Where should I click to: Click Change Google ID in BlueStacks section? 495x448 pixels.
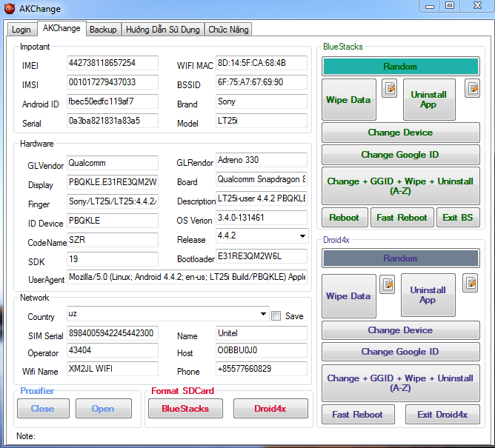tap(400, 155)
